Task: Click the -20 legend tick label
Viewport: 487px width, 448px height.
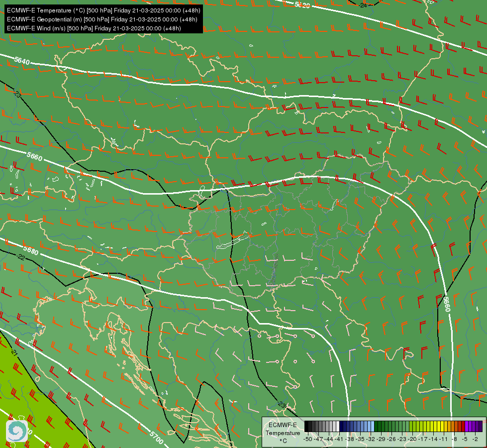Action: [413, 439]
